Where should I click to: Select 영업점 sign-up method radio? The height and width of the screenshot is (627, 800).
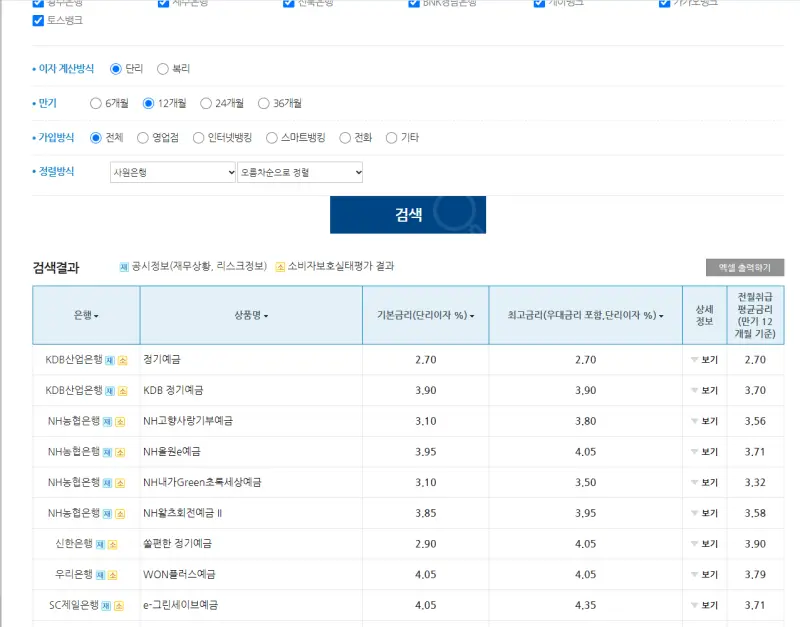pos(143,138)
